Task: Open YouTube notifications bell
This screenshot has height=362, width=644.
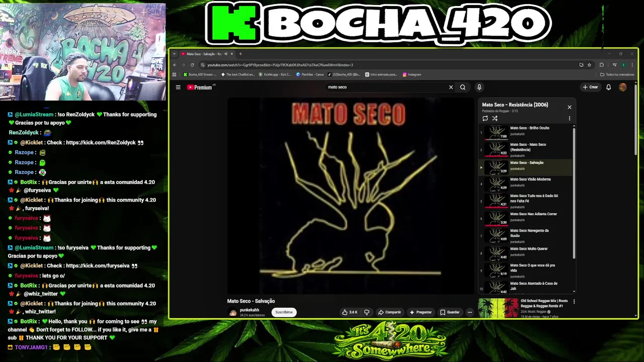Action: (608, 87)
